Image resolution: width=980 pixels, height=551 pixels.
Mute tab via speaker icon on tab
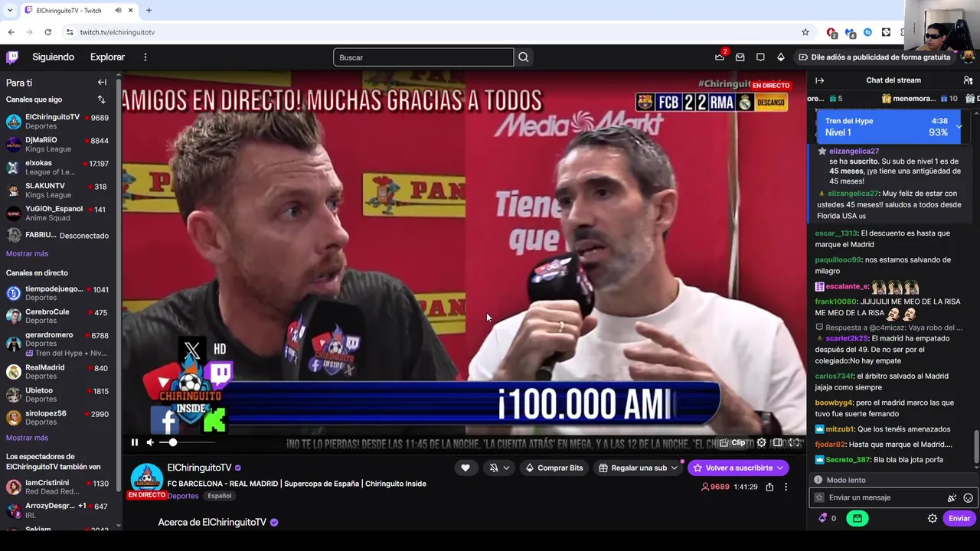[118, 11]
